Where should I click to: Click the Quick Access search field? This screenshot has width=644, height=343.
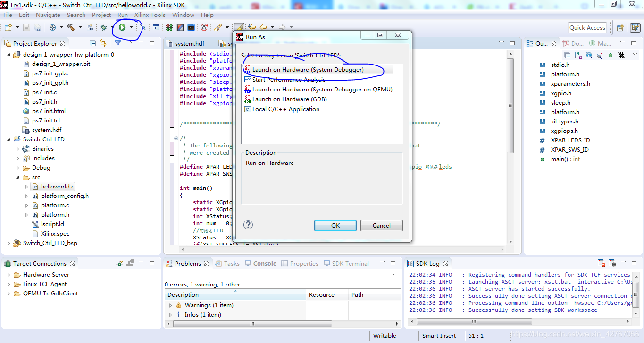point(587,27)
